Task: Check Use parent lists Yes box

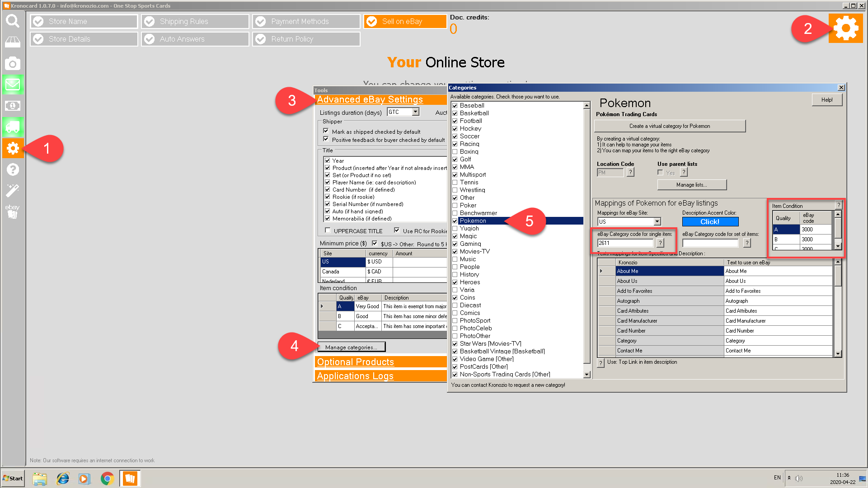Action: pos(661,173)
